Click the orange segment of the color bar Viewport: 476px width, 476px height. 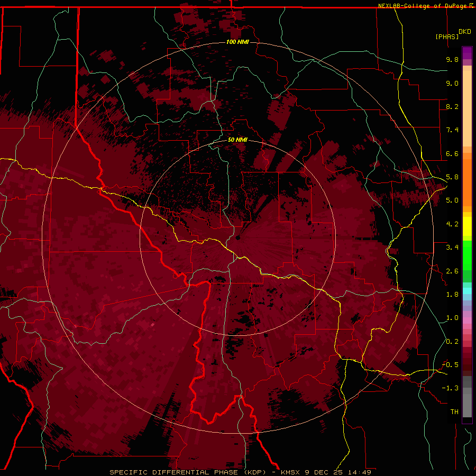[467, 182]
